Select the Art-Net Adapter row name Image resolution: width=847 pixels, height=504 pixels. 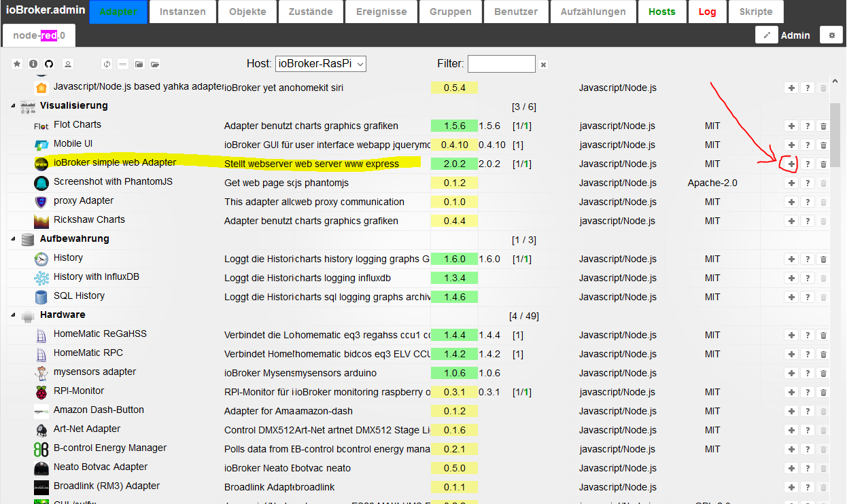(87, 429)
